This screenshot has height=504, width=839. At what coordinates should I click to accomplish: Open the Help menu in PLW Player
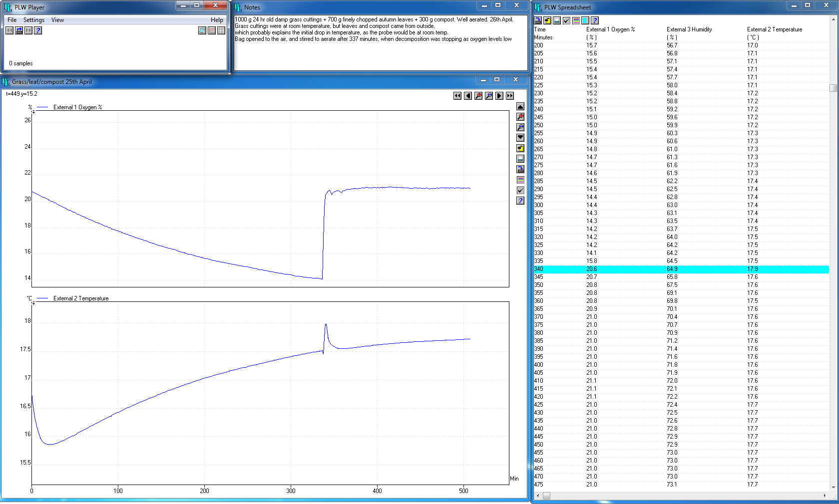click(x=217, y=20)
